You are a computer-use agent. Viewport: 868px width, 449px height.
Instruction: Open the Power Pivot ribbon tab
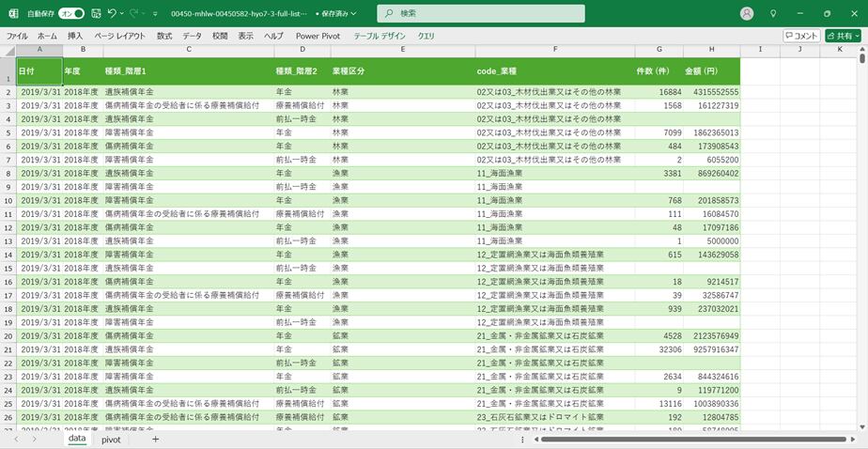318,36
